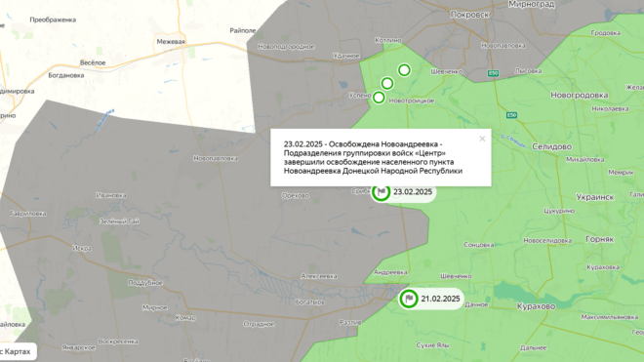Click the Комар label
Image resolution: width=644 pixels, height=362 pixels.
(185, 318)
